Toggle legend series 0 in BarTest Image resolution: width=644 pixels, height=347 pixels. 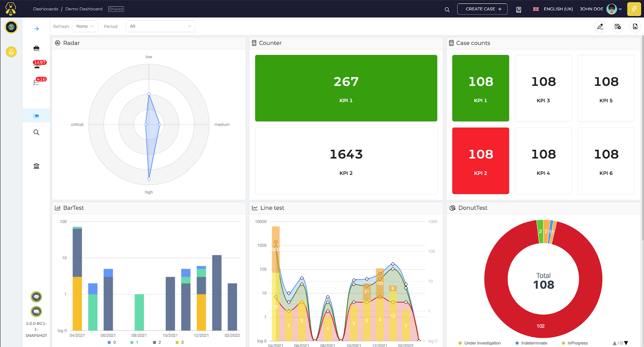click(112, 343)
